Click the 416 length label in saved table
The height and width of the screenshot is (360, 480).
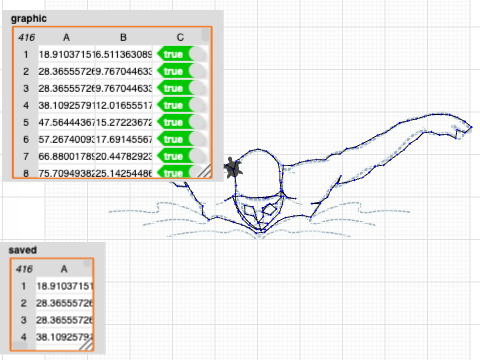(24, 269)
